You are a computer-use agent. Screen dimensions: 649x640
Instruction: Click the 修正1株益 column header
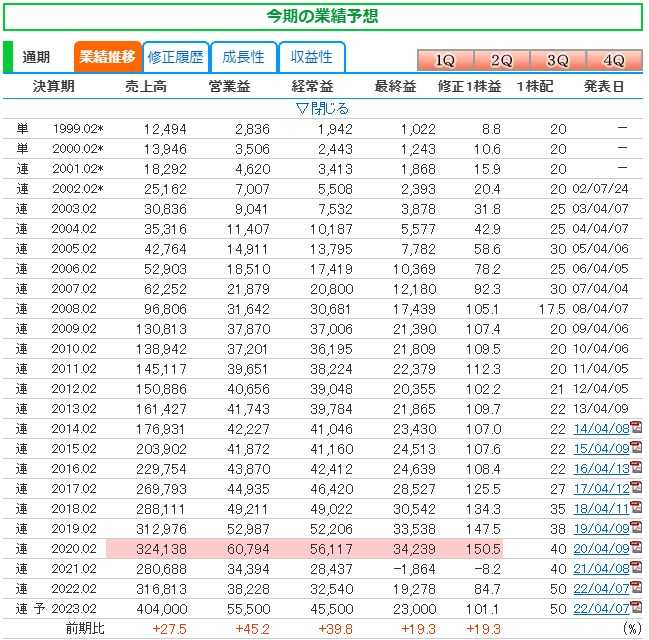(469, 86)
